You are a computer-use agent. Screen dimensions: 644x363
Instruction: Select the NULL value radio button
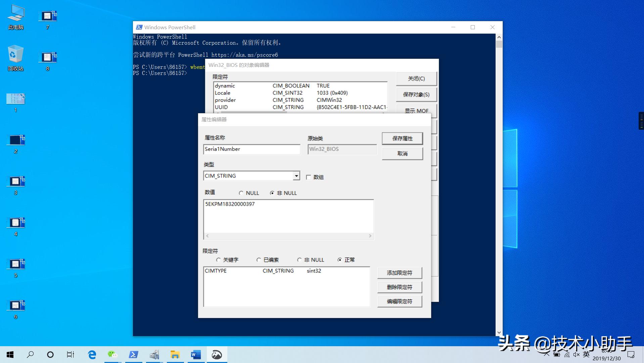pos(241,193)
